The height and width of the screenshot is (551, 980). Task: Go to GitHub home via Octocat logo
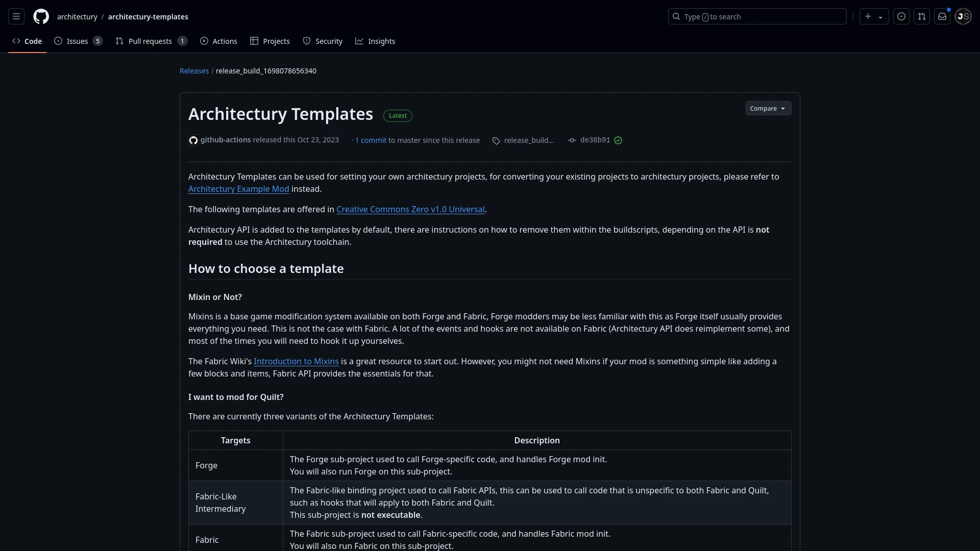tap(41, 16)
